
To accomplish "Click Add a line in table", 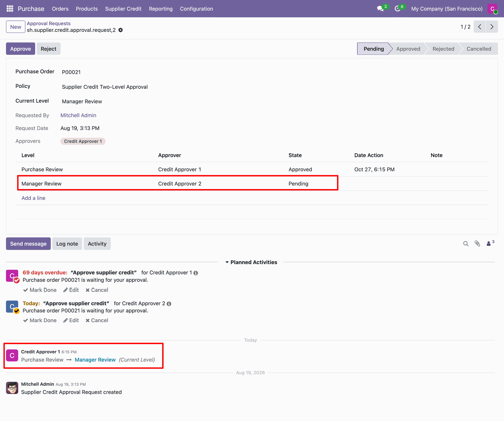I will tap(33, 198).
